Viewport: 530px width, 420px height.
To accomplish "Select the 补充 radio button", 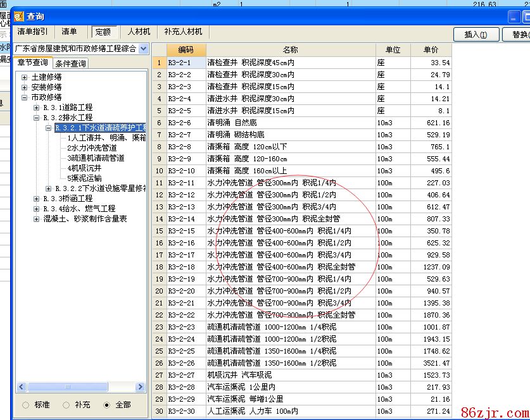I will (66, 404).
